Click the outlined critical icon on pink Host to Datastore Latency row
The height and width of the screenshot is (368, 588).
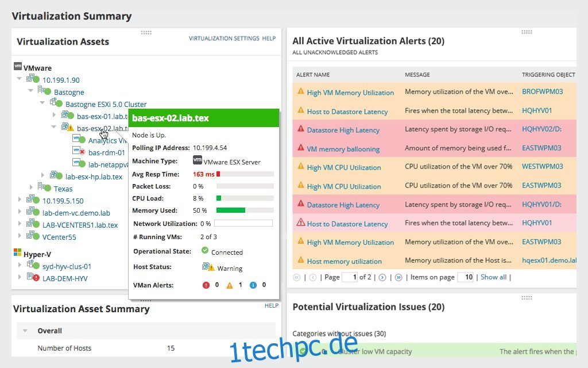click(301, 223)
